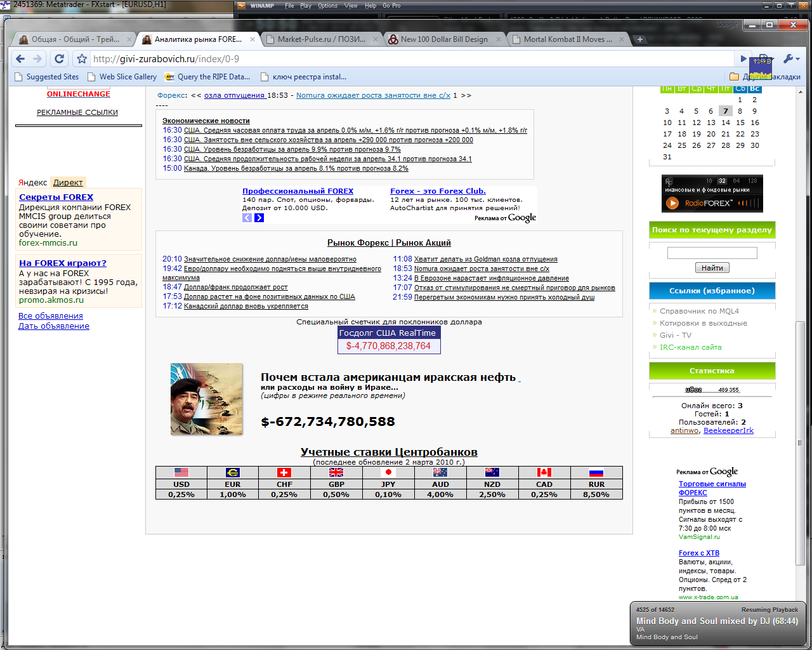Click the Saddam Hussein Iraq war image

coord(206,399)
